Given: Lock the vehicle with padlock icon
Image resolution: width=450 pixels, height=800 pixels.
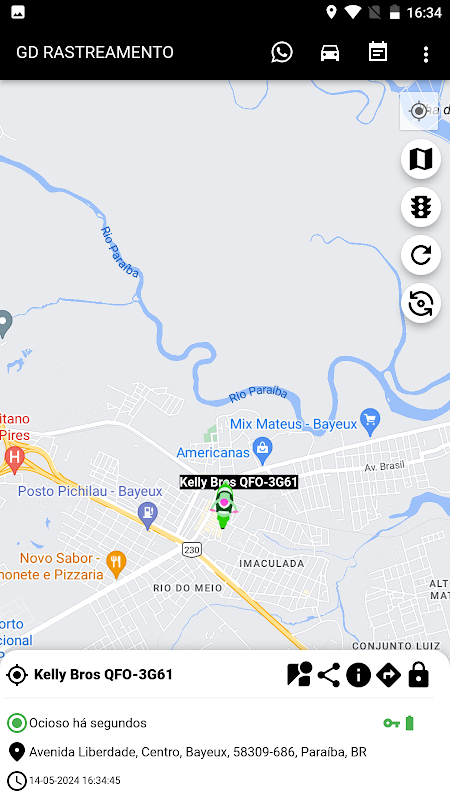Looking at the screenshot, I should [418, 675].
